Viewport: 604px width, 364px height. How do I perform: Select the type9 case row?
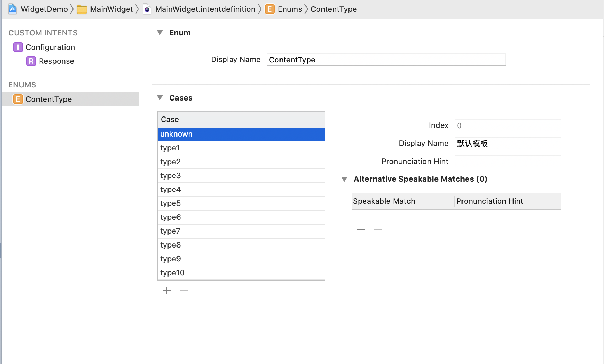241,259
